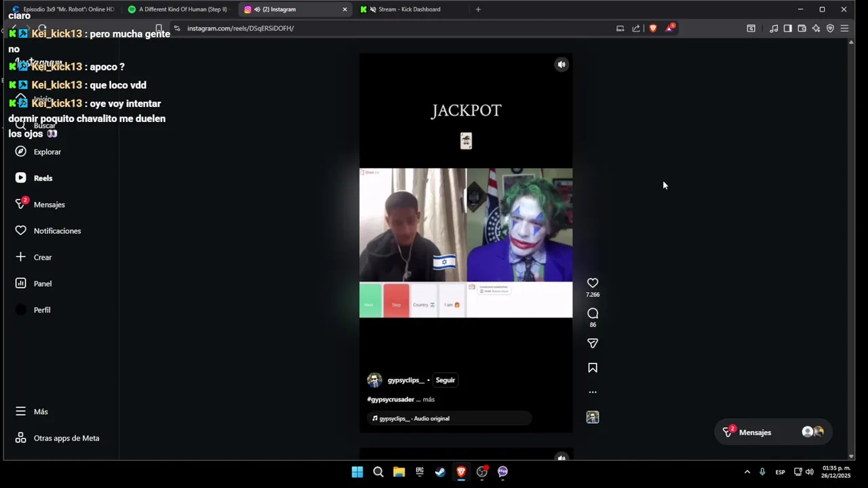Click the tray volume speaker icon

[810, 472]
